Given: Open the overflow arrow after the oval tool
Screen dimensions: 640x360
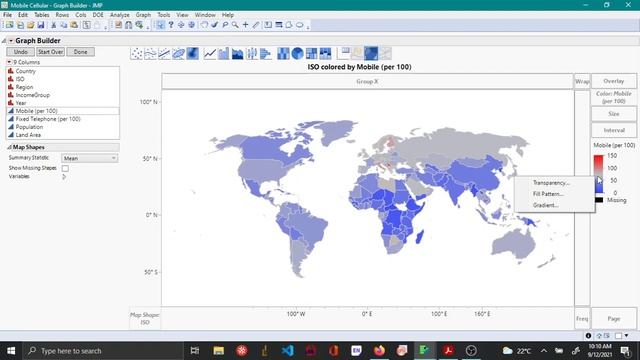Looking at the screenshot, I should (308, 27).
